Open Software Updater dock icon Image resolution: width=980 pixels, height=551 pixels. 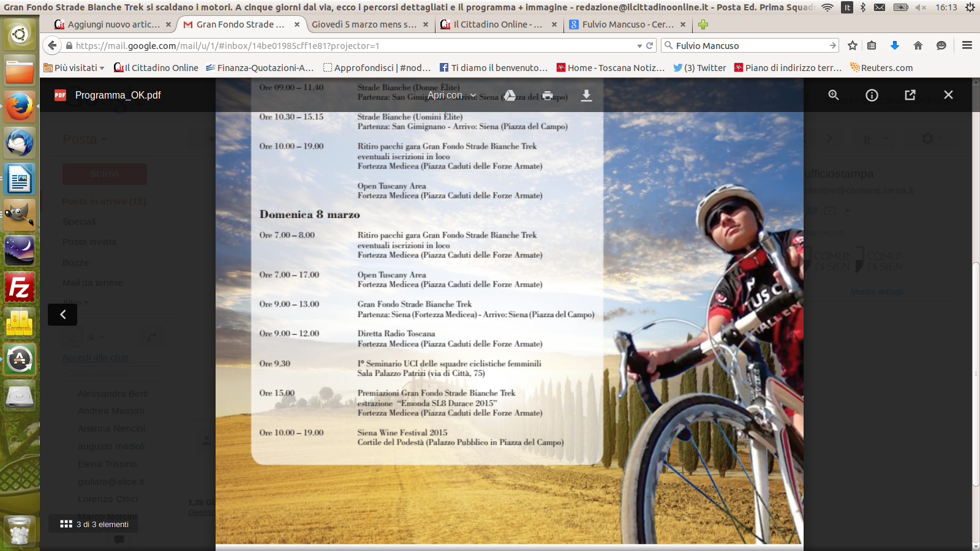(x=20, y=360)
